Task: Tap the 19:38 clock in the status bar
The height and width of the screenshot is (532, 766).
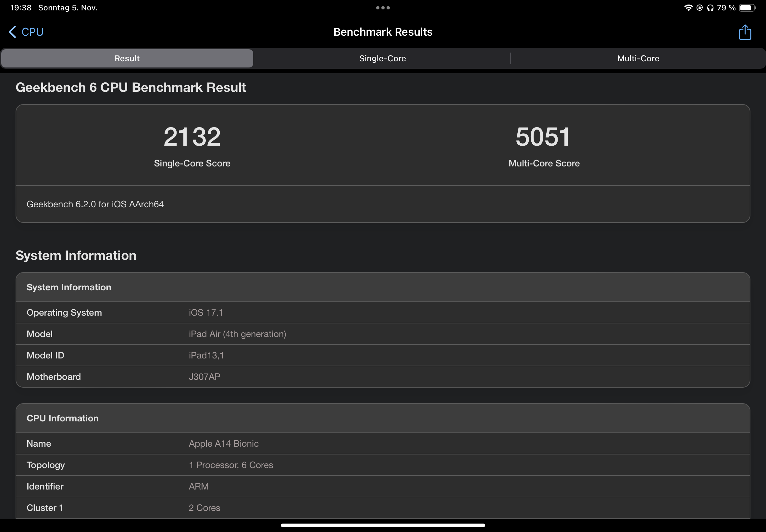Action: click(x=21, y=8)
